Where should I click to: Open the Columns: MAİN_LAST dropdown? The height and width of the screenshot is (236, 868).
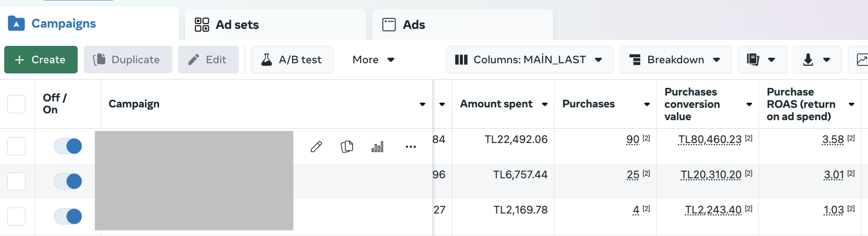(x=529, y=60)
